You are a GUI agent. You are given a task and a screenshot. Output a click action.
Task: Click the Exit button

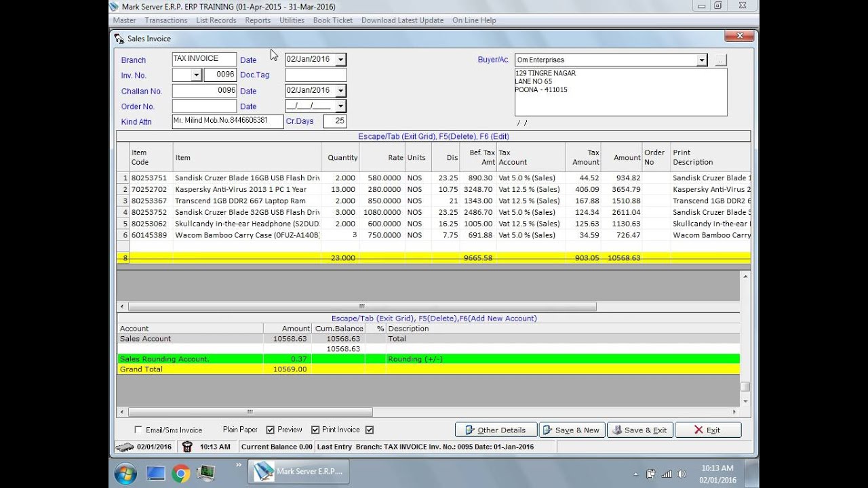(708, 430)
